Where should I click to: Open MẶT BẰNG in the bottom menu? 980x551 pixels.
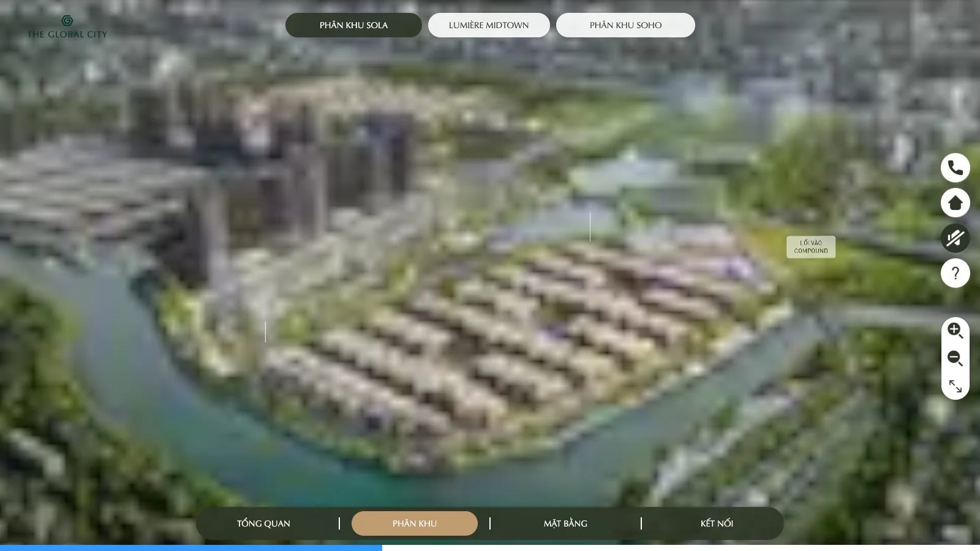pos(565,523)
